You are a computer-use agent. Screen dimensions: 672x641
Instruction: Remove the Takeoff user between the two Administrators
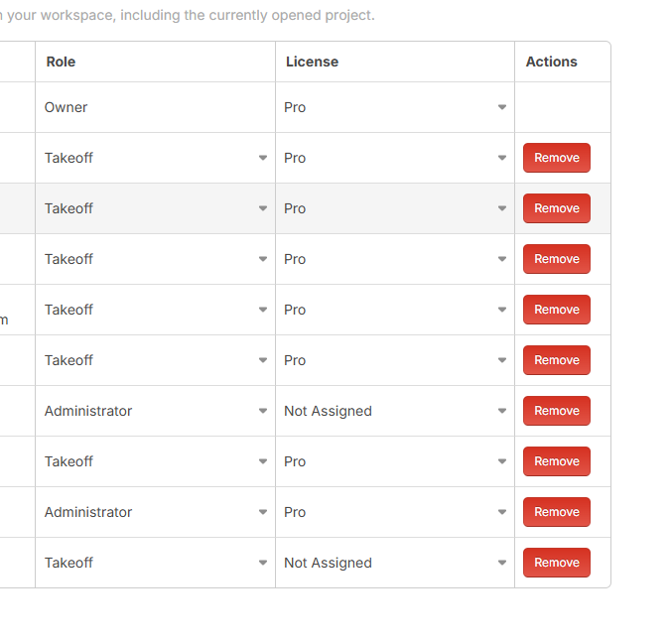[557, 461]
